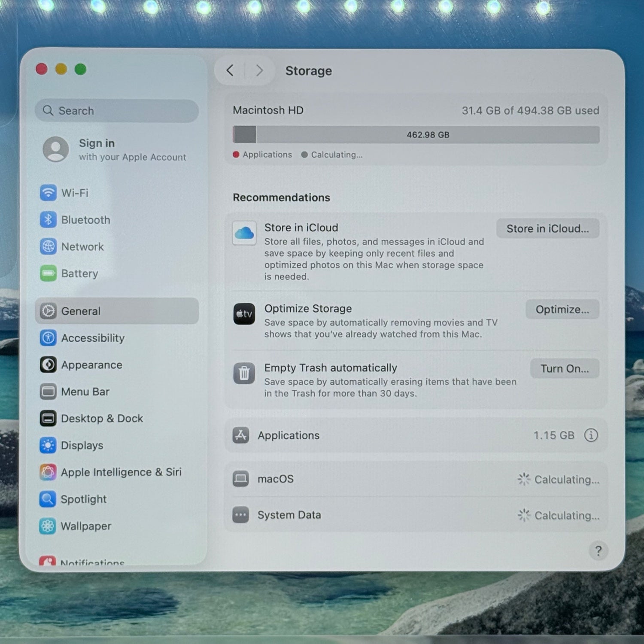Select the Network globe icon
The image size is (644, 644).
click(x=48, y=246)
